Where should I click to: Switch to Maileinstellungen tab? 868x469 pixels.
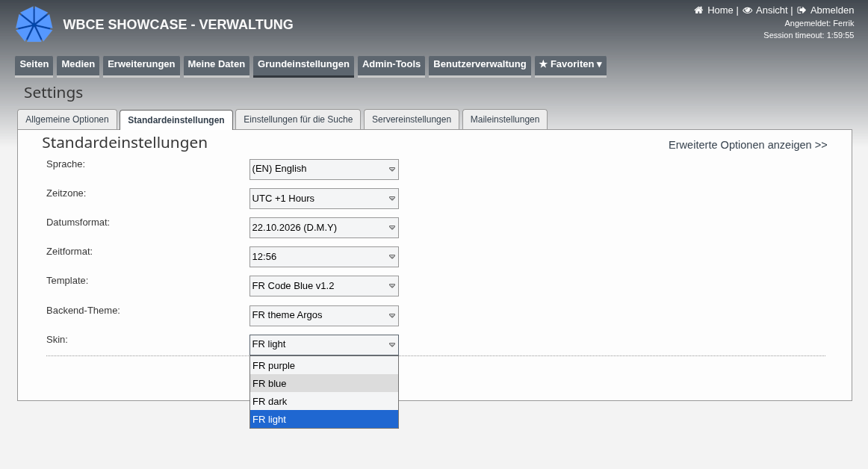(505, 119)
